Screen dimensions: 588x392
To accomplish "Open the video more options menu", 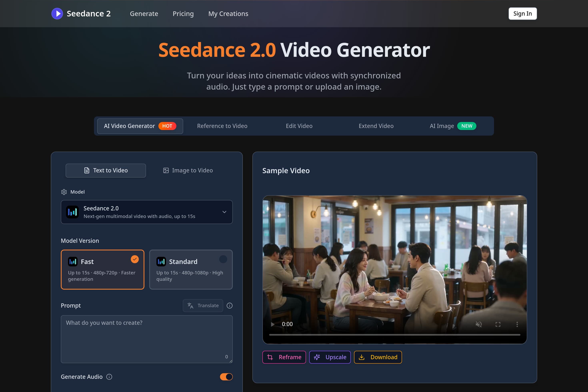I will [517, 324].
